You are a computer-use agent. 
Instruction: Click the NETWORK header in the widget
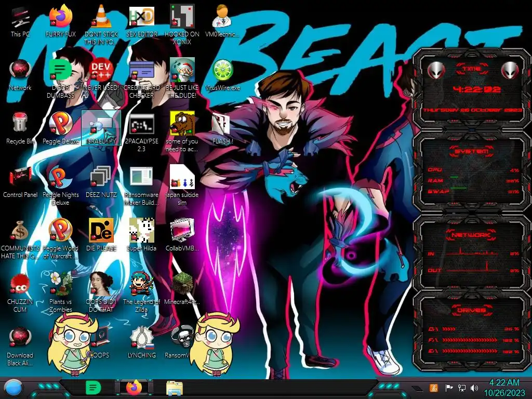click(471, 235)
